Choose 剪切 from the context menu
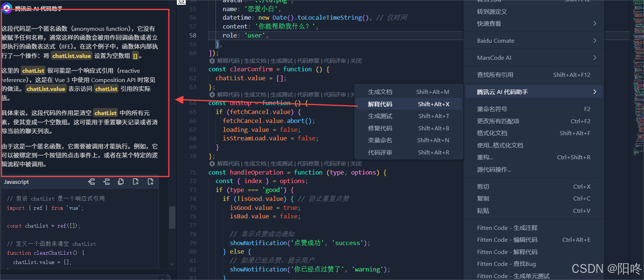The image size is (644, 280). [x=534, y=186]
